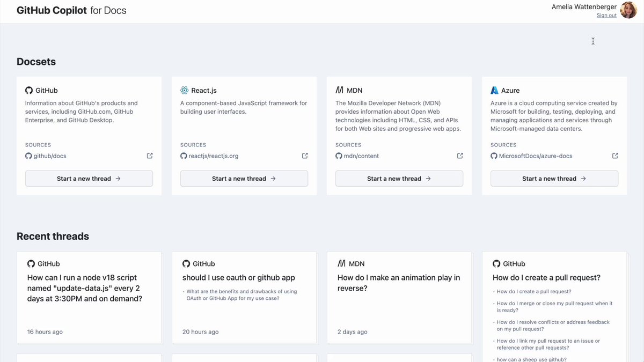The image size is (644, 362).
Task: Click the Azure logo icon
Action: (x=495, y=91)
